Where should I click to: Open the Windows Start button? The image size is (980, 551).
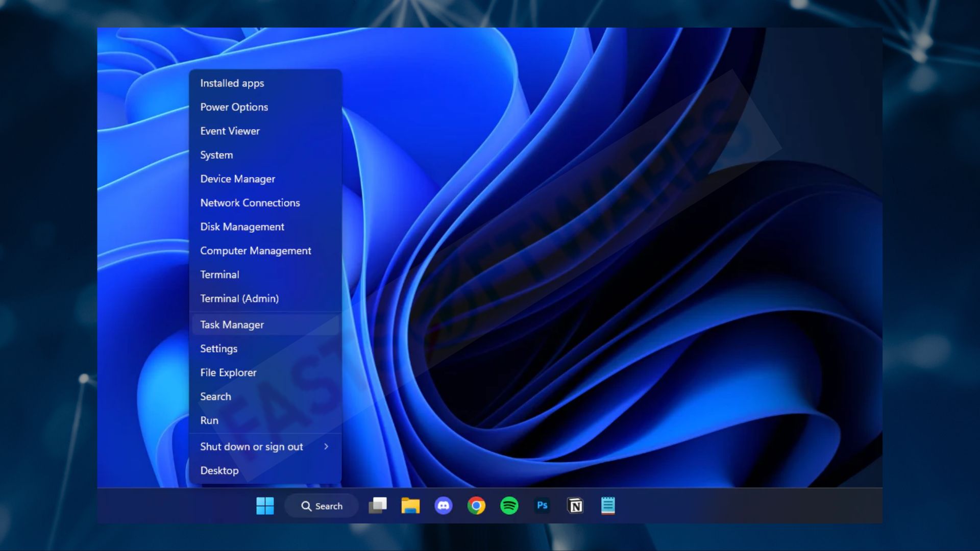click(265, 506)
